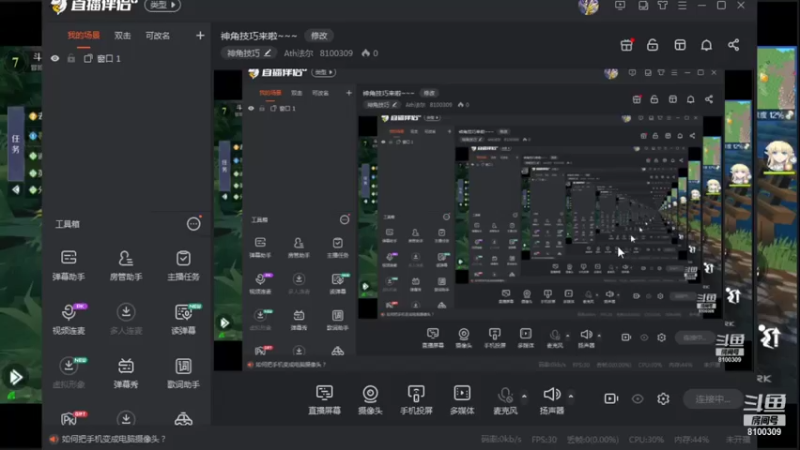The image size is (800, 450).
Task: Switch to the 双击 scene tab
Action: click(122, 35)
